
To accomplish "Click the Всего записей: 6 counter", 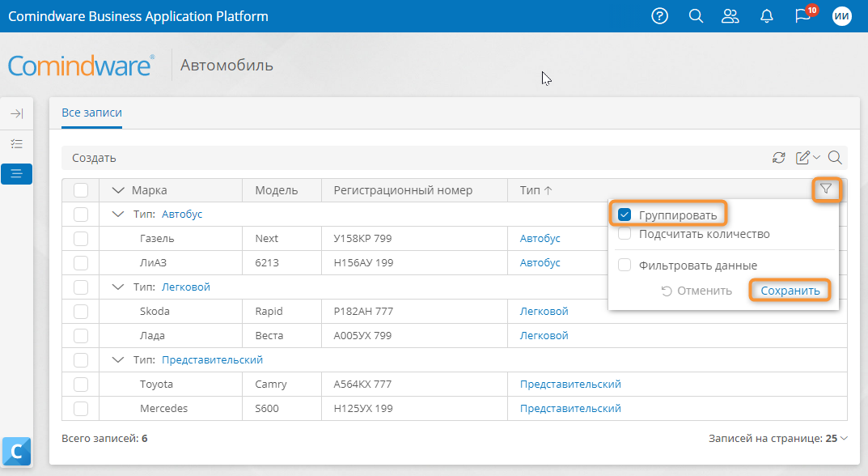I will 104,438.
